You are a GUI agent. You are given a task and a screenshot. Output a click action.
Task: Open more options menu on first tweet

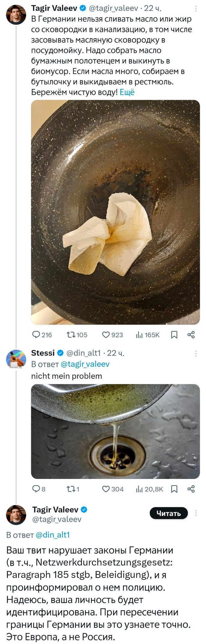coord(196,8)
